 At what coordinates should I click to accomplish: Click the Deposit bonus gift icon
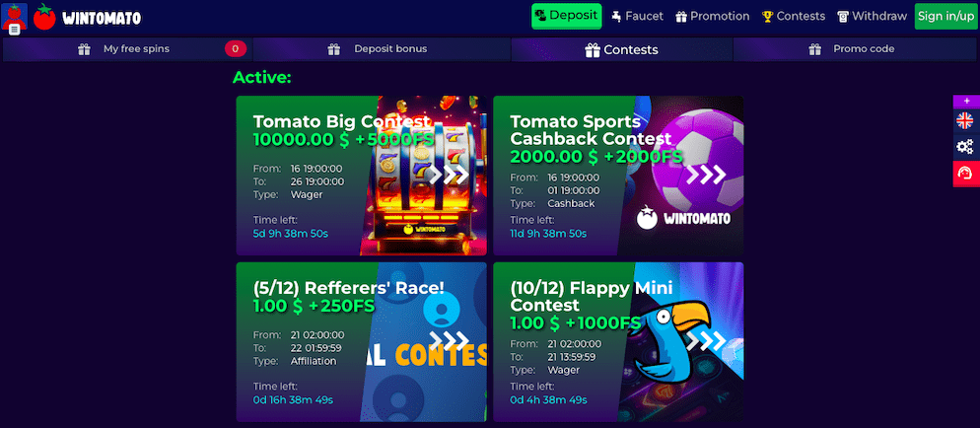334,49
